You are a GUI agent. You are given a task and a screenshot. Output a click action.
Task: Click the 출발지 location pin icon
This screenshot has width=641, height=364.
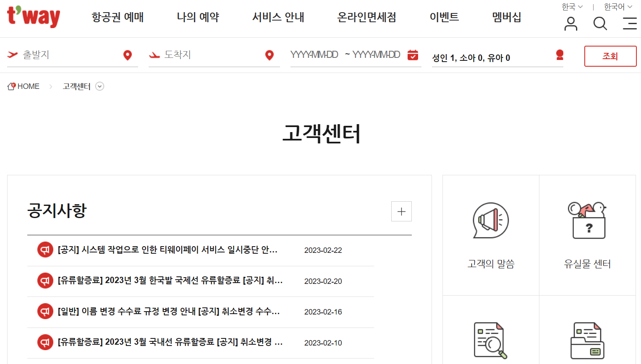point(128,55)
